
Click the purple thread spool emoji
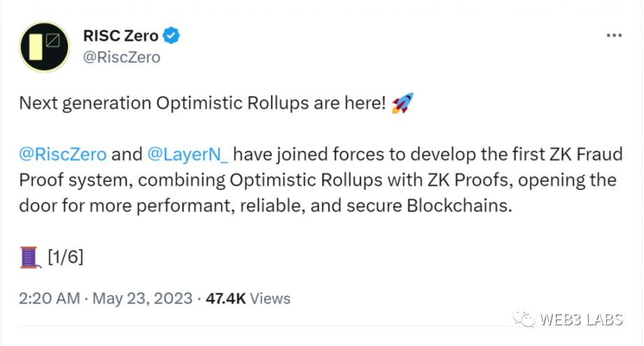click(30, 257)
